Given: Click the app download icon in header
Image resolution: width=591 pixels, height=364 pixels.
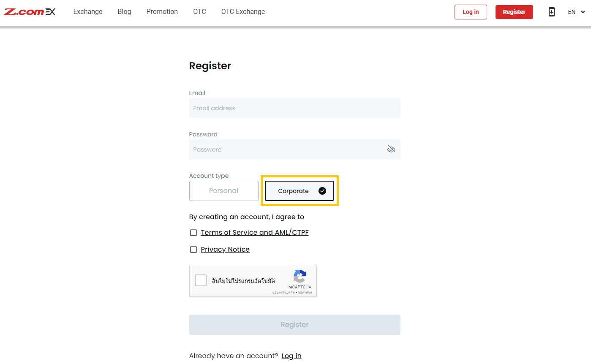Looking at the screenshot, I should click(x=551, y=12).
